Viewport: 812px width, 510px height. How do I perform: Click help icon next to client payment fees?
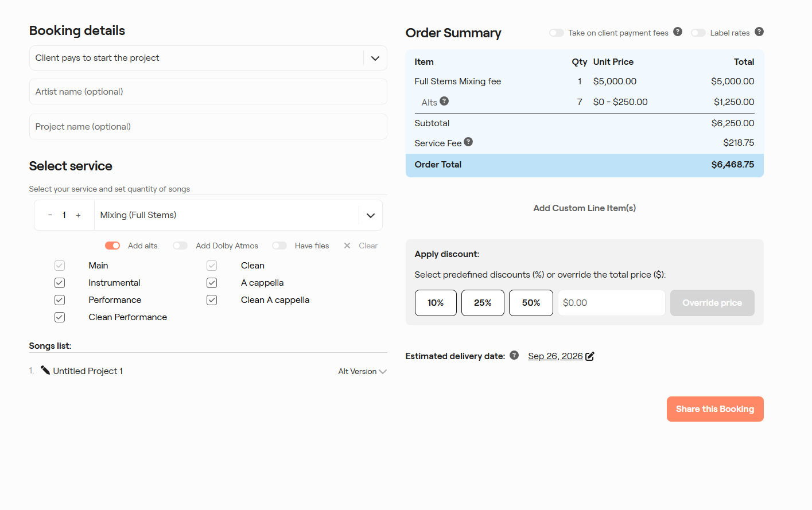[678, 32]
